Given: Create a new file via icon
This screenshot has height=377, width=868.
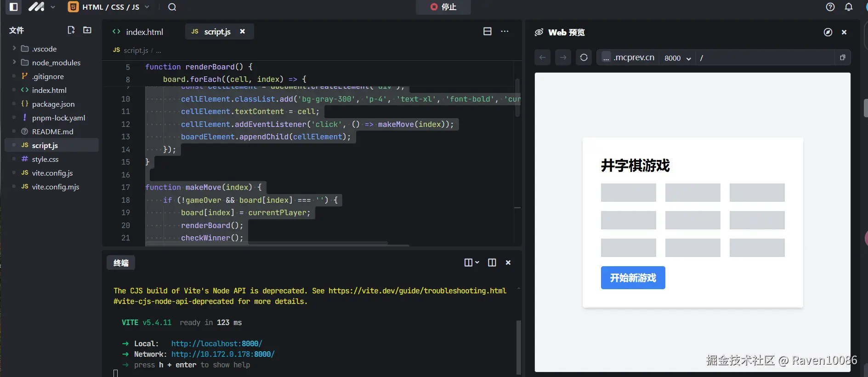Looking at the screenshot, I should tap(71, 30).
